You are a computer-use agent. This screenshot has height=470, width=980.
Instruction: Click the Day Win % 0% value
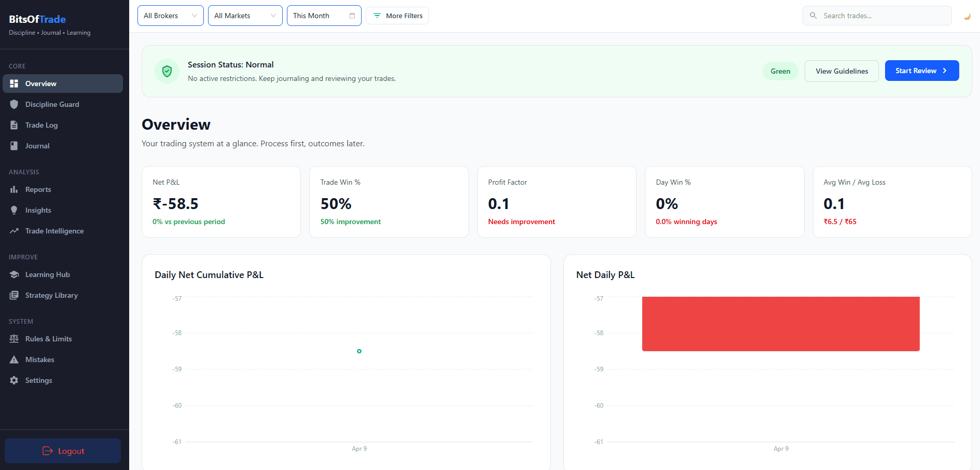tap(667, 204)
